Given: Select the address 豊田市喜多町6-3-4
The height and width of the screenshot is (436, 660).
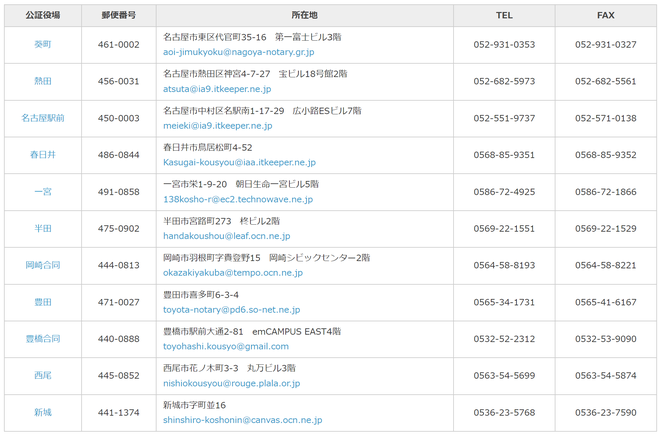Looking at the screenshot, I should click(x=201, y=295).
